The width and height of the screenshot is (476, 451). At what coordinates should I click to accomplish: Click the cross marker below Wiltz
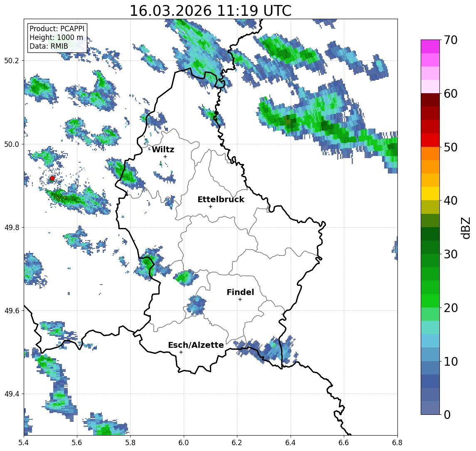[x=165, y=156]
